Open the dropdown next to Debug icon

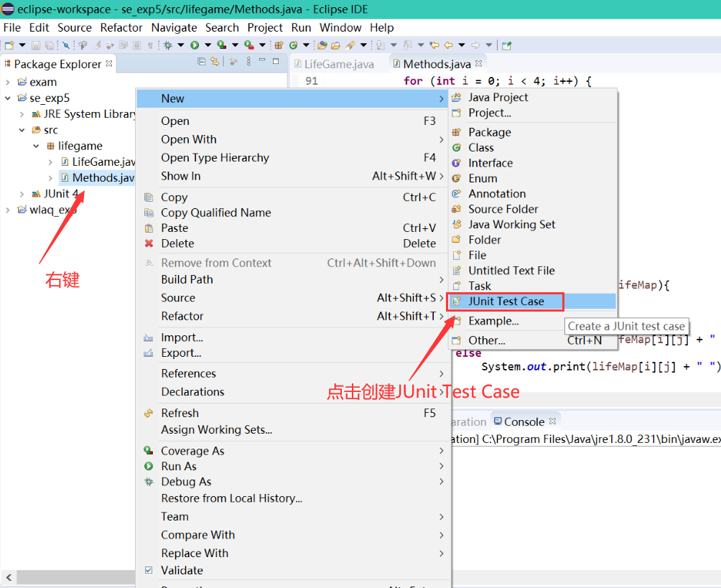(x=181, y=45)
